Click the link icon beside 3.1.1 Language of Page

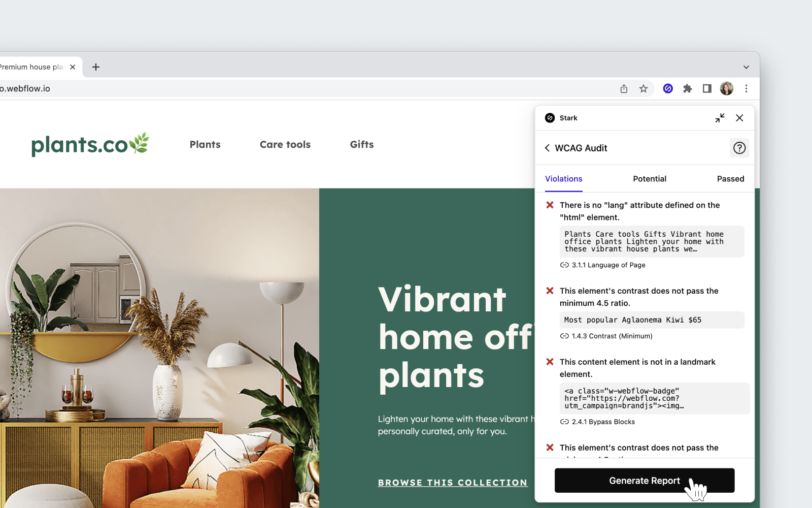click(x=564, y=265)
